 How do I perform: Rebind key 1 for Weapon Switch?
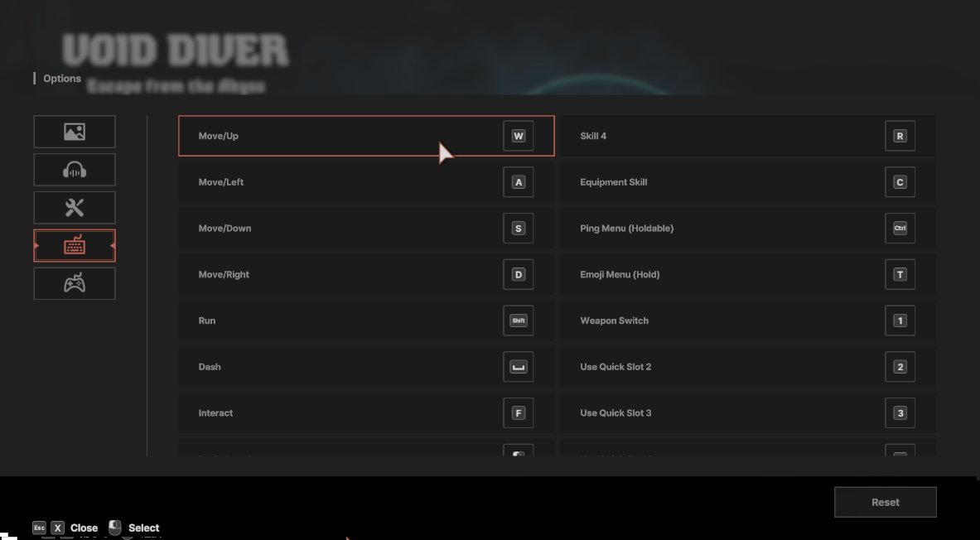coord(900,321)
